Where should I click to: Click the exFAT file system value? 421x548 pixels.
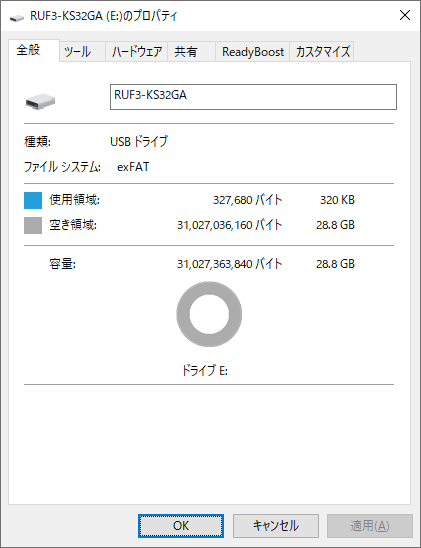(x=133, y=167)
